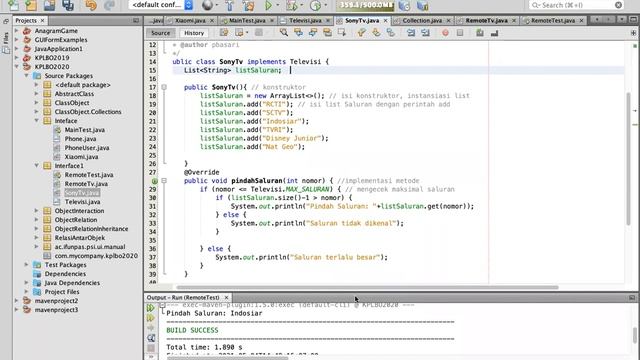This screenshot has width=640, height=360.
Task: Expand the mavenproject2 project node
Action: [17, 301]
